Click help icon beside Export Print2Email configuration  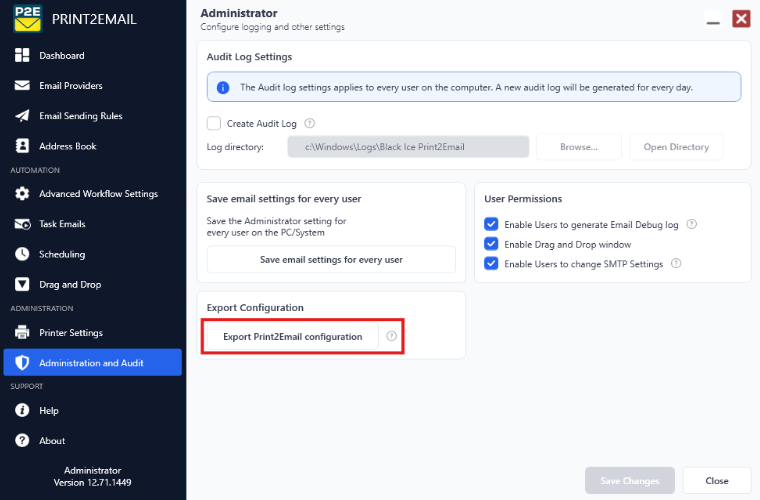tap(391, 336)
